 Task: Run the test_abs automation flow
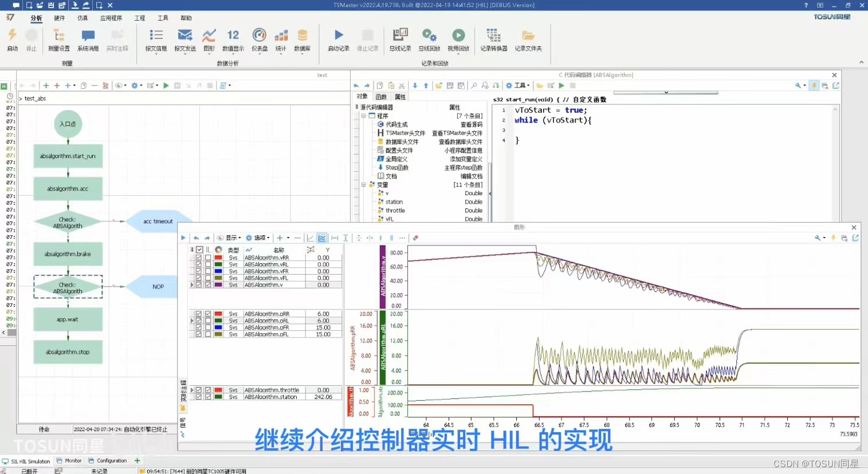(x=166, y=85)
